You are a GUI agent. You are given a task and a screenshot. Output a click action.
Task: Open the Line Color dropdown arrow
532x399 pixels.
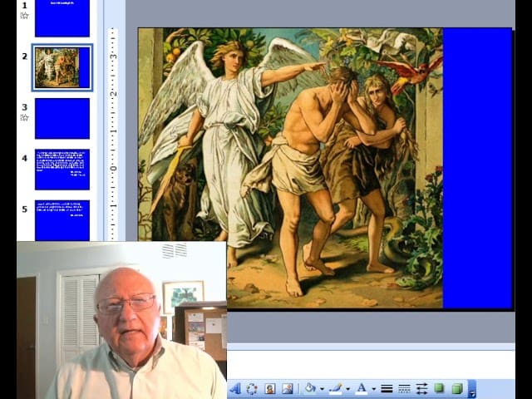point(347,389)
